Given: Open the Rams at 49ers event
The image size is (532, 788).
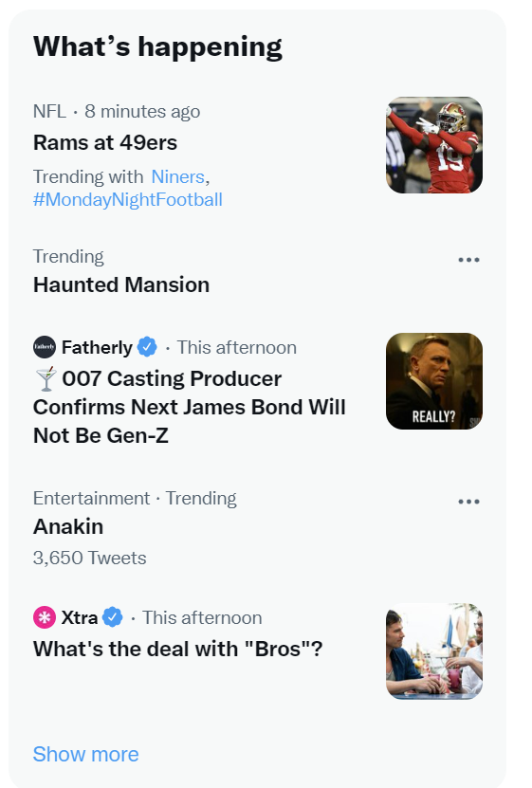Looking at the screenshot, I should pos(105,143).
